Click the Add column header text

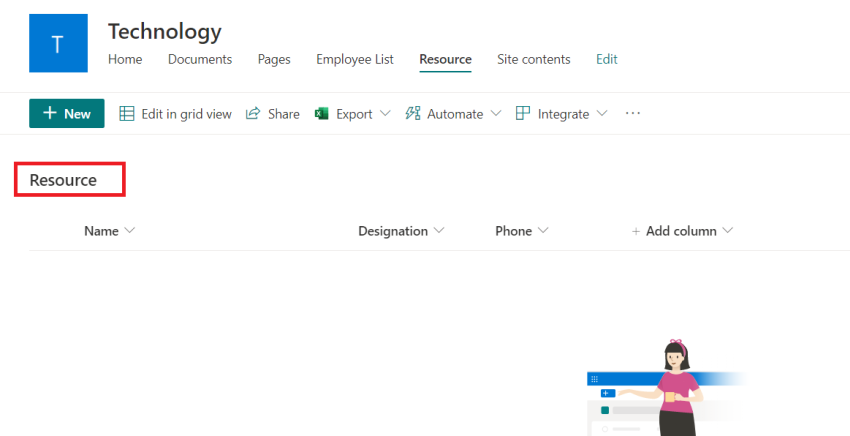pos(681,231)
